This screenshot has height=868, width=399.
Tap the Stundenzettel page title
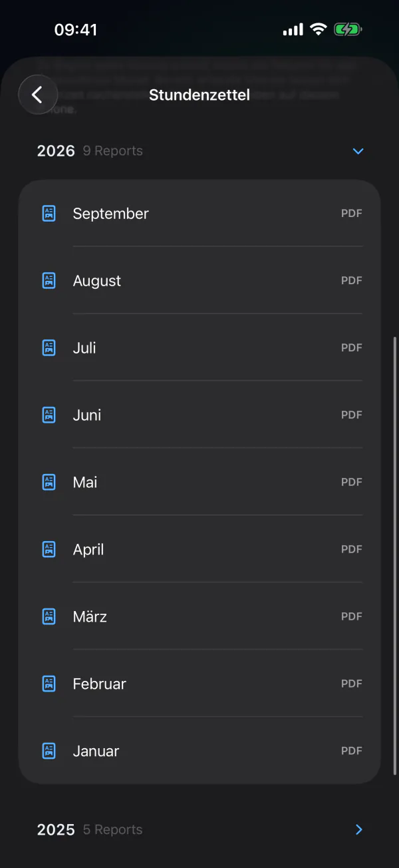[199, 95]
